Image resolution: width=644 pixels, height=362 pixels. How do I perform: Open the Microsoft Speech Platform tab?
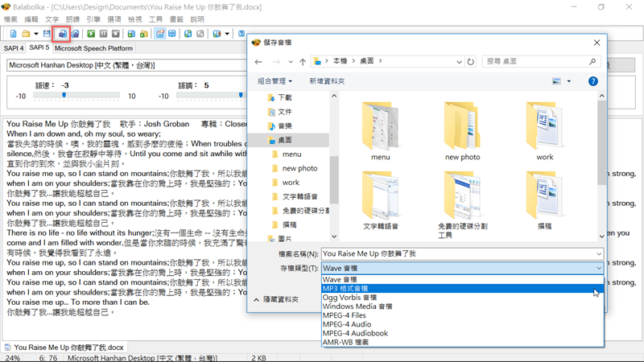[x=93, y=48]
